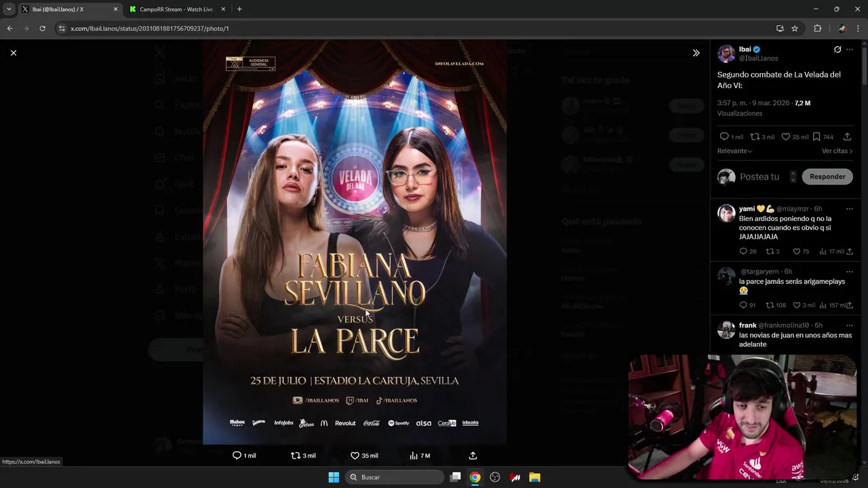Repost @targaryern comment showing 108

[x=770, y=305]
